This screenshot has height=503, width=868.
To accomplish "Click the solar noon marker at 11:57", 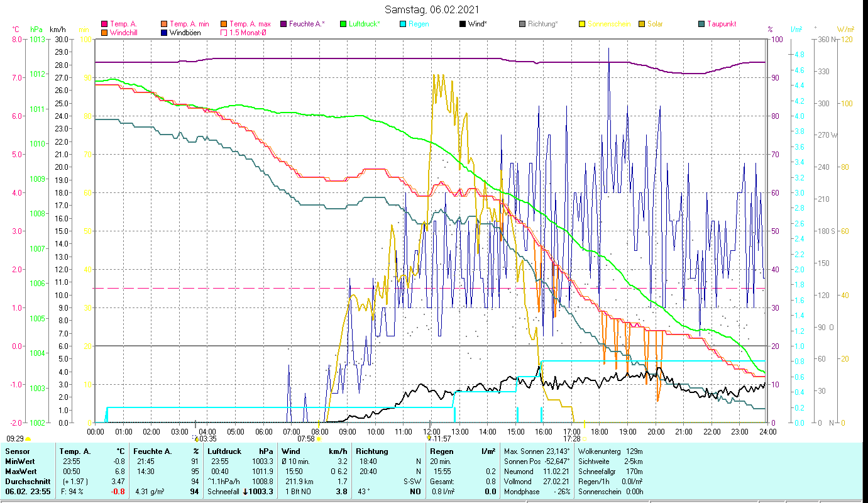I will (429, 438).
